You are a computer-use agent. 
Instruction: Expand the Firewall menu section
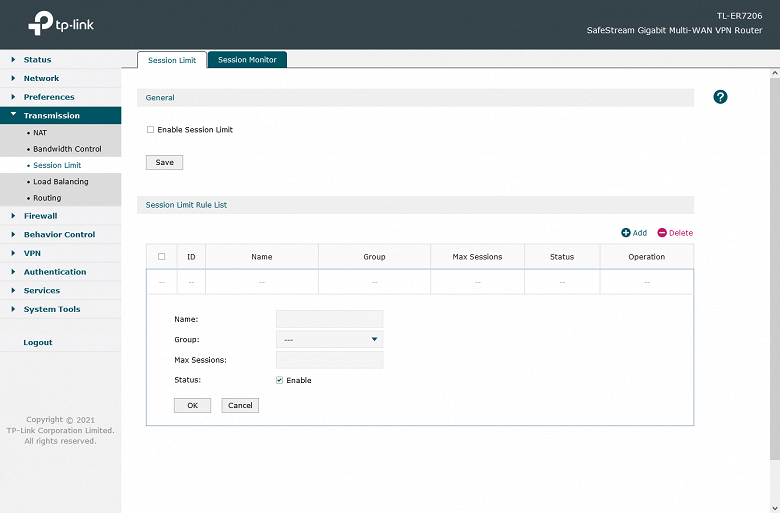[40, 216]
